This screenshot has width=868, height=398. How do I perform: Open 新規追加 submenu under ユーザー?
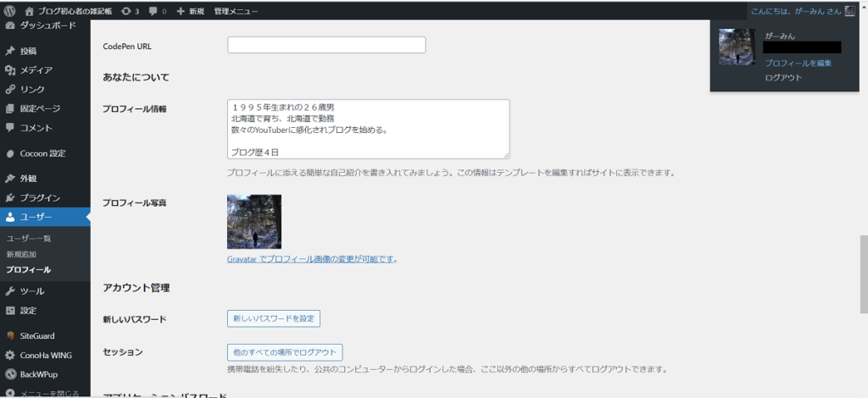pyautogui.click(x=21, y=254)
